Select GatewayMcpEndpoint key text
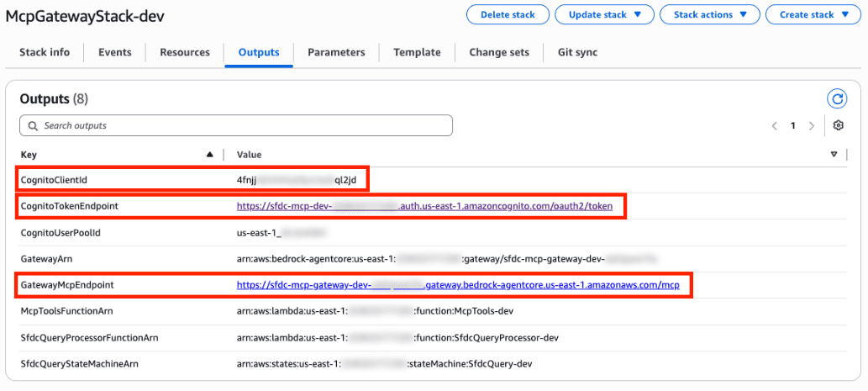The height and width of the screenshot is (391, 868). tap(67, 285)
